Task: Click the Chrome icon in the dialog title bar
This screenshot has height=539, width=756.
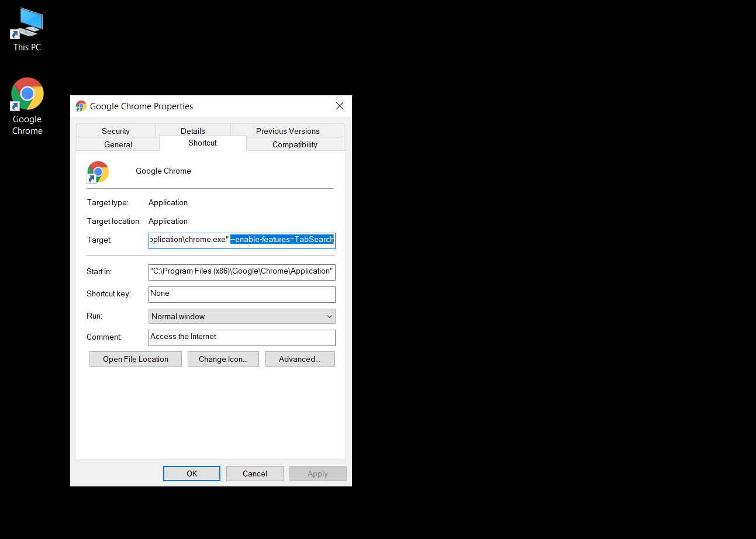Action: point(81,106)
